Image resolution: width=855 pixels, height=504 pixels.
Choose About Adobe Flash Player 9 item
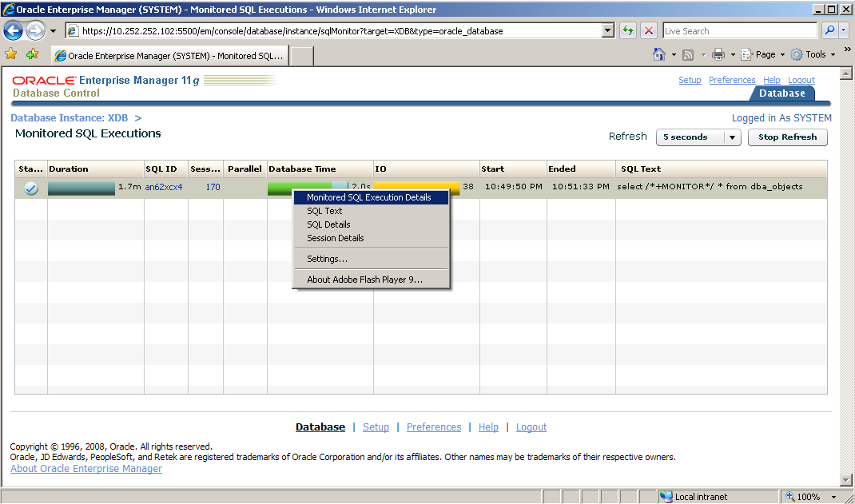[x=372, y=280]
